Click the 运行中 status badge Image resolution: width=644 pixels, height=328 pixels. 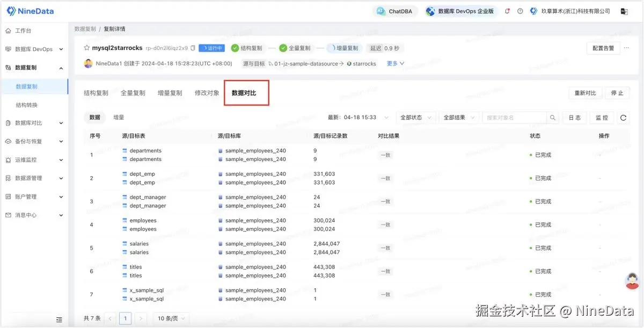pos(212,48)
